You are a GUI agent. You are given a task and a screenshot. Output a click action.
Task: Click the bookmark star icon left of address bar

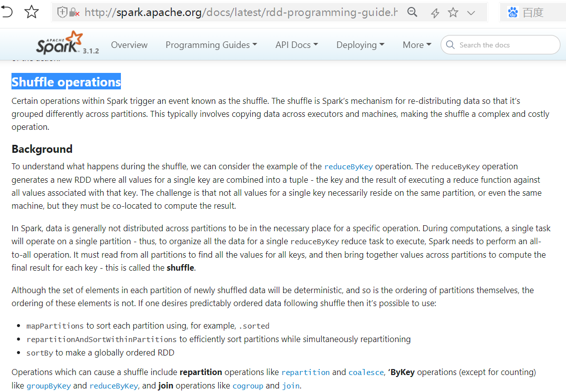tap(31, 12)
